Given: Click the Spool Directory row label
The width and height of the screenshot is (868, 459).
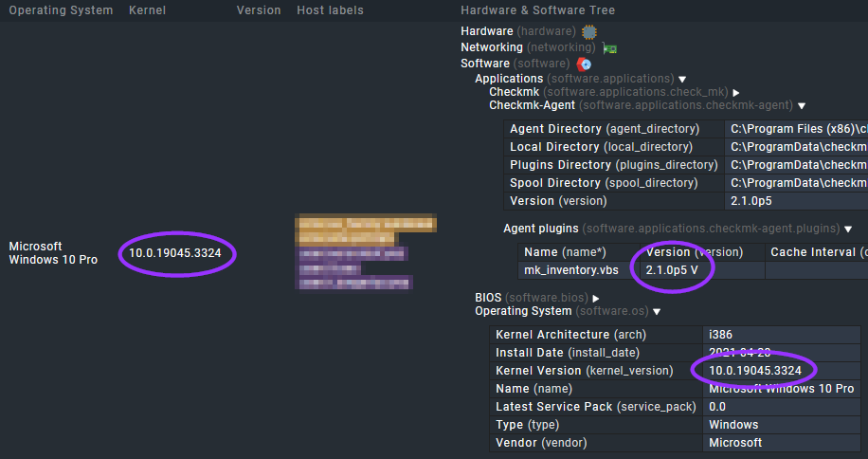Looking at the screenshot, I should tap(604, 183).
